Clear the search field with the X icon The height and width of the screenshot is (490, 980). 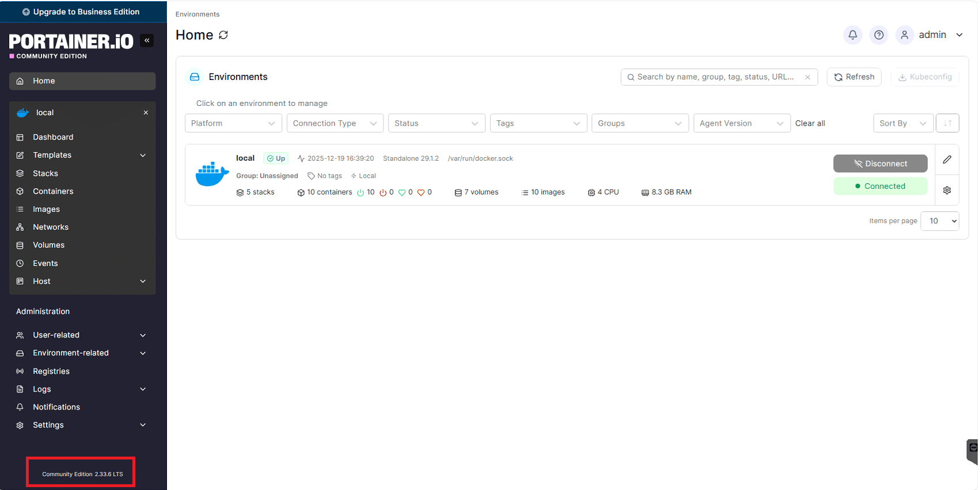pos(808,77)
